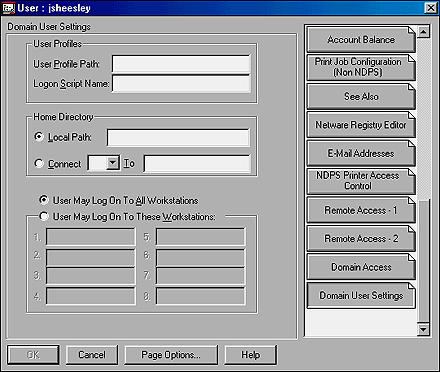Click the User Profile Path input field
440x372 pixels.
pos(181,64)
